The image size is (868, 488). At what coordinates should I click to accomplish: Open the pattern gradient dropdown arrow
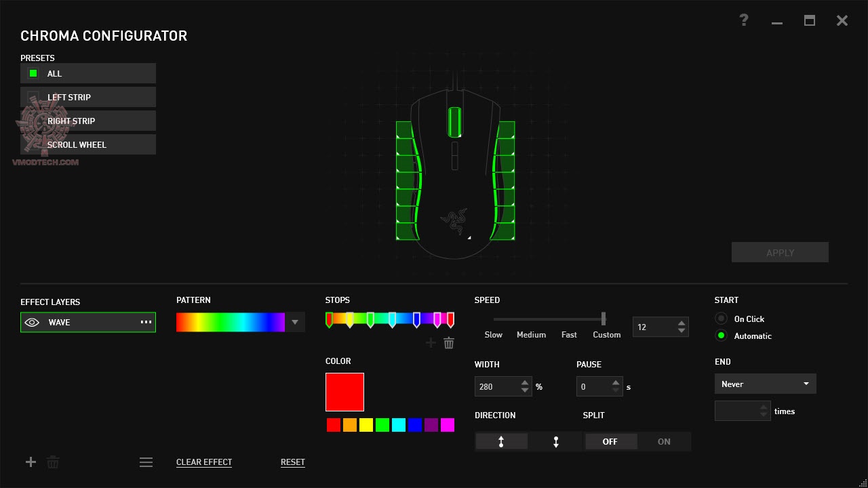(x=295, y=323)
